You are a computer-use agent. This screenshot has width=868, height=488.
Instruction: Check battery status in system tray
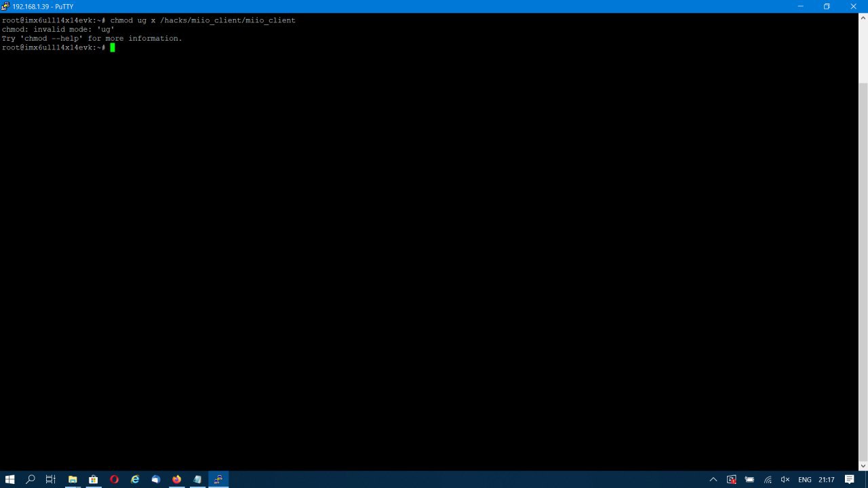point(749,479)
